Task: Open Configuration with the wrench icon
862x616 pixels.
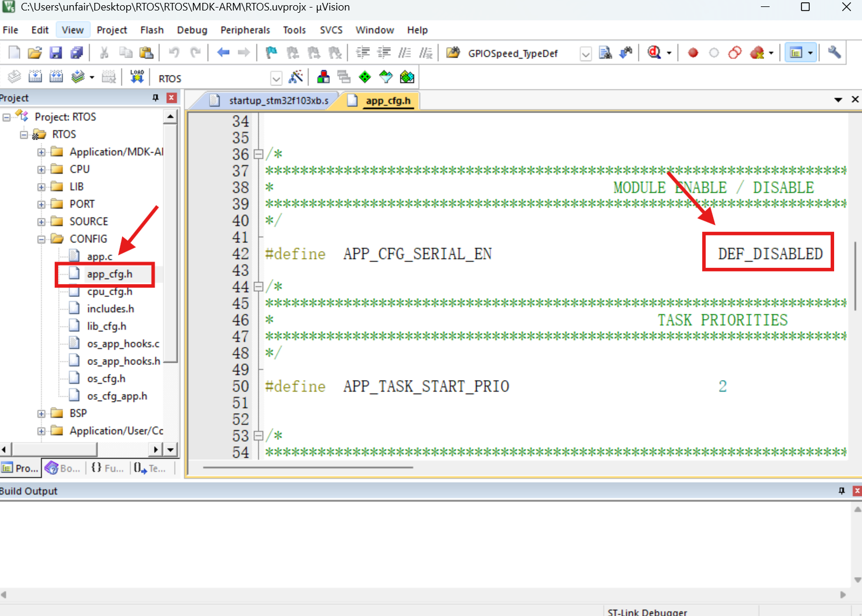Action: 835,53
